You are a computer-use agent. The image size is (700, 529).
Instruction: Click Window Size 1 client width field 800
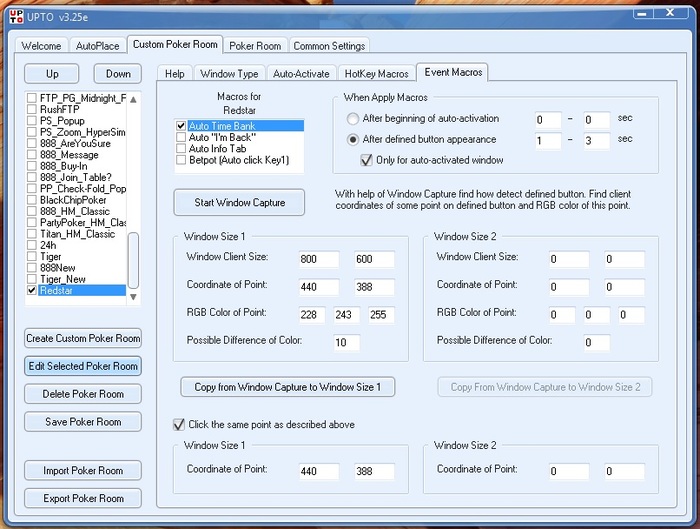pos(319,259)
